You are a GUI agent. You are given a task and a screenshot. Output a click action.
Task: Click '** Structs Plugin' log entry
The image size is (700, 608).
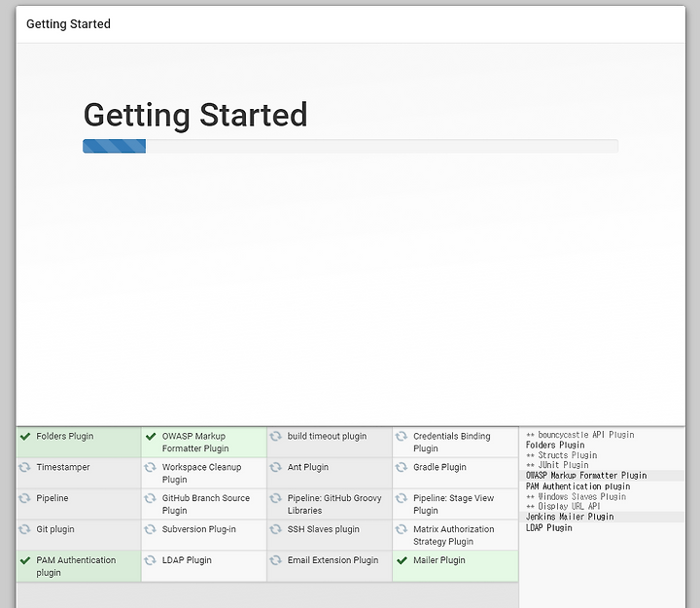click(561, 455)
